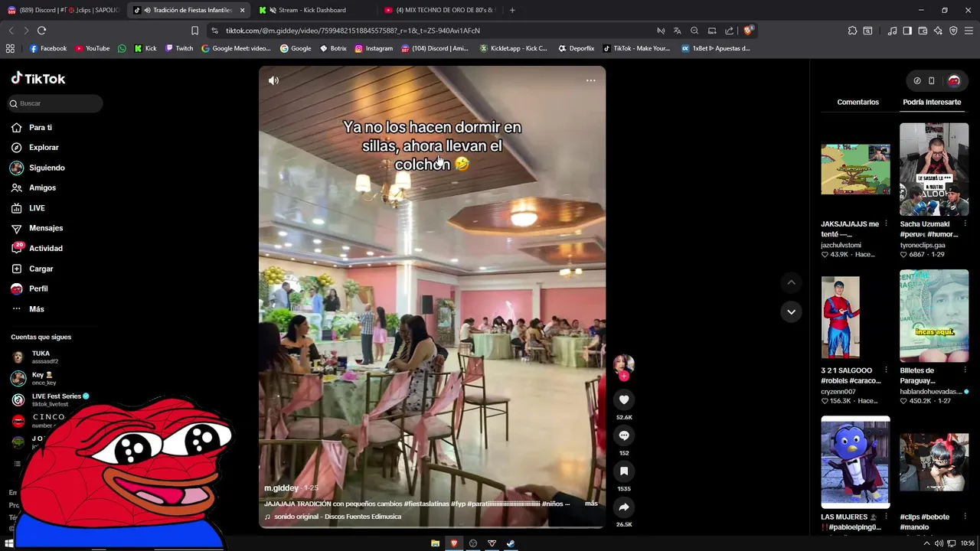Open options for the Billetes de Paraguay video
Image resolution: width=980 pixels, height=551 pixels.
pos(964,370)
